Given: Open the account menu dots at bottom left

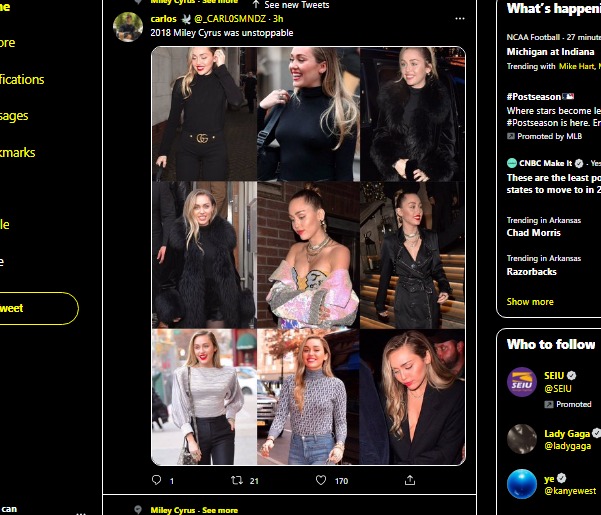Looking at the screenshot, I should [81, 510].
